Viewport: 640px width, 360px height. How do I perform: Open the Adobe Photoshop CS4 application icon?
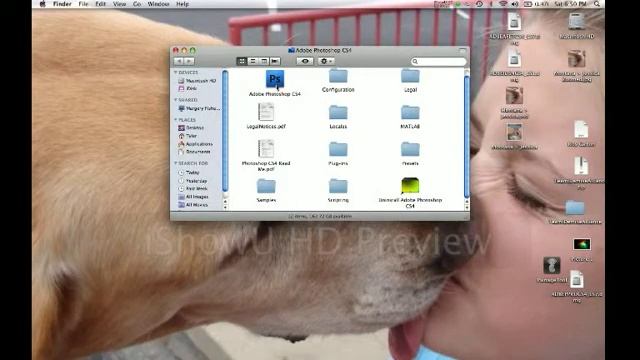[x=275, y=79]
